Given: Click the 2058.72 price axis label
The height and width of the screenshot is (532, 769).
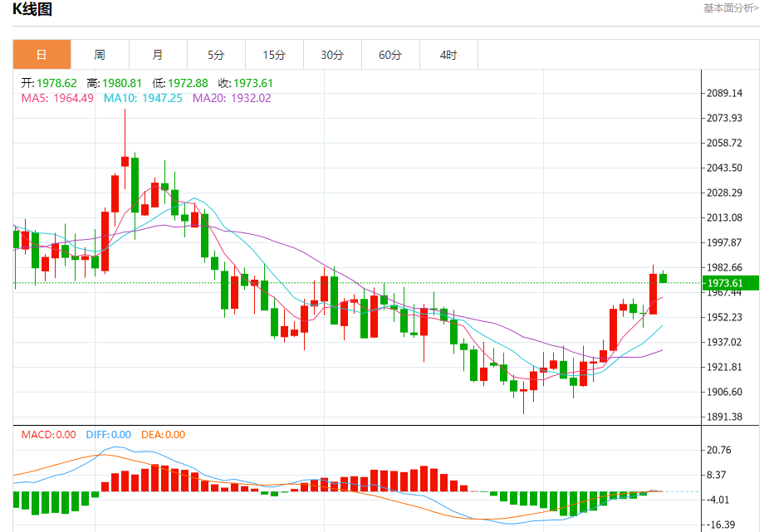Looking at the screenshot, I should [724, 144].
